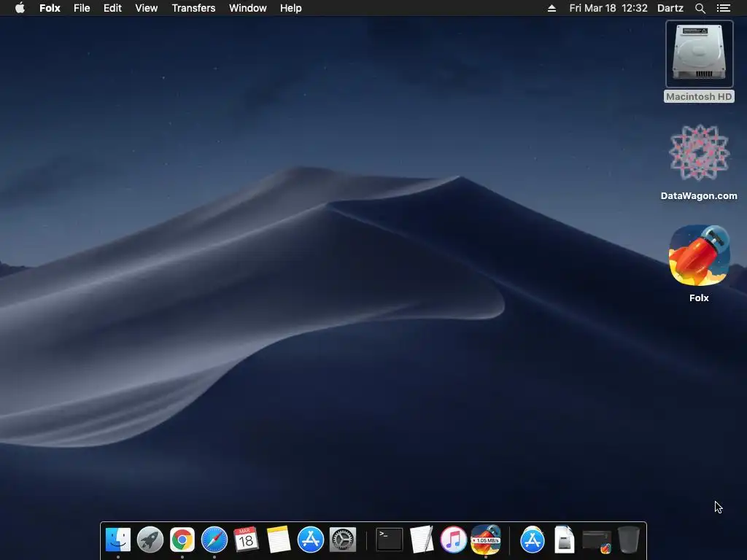Viewport: 747px width, 560px height.
Task: Open the Edit menu
Action: click(112, 8)
